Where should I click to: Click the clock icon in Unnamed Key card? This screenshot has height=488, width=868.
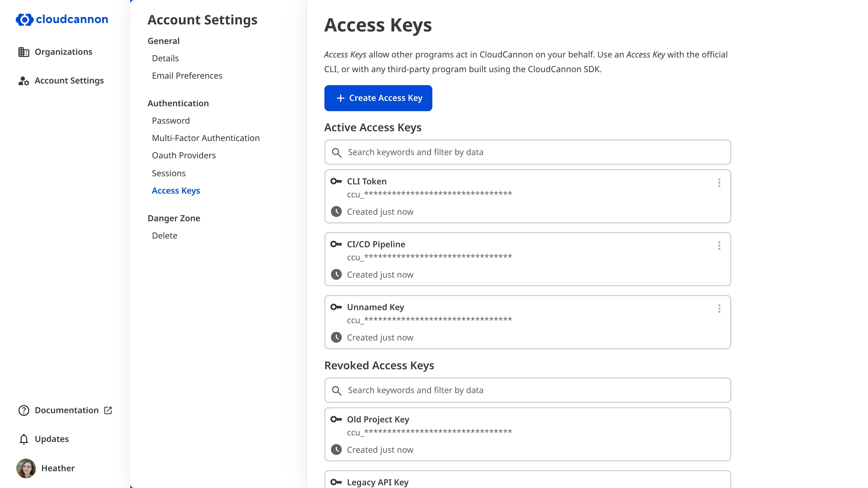336,337
